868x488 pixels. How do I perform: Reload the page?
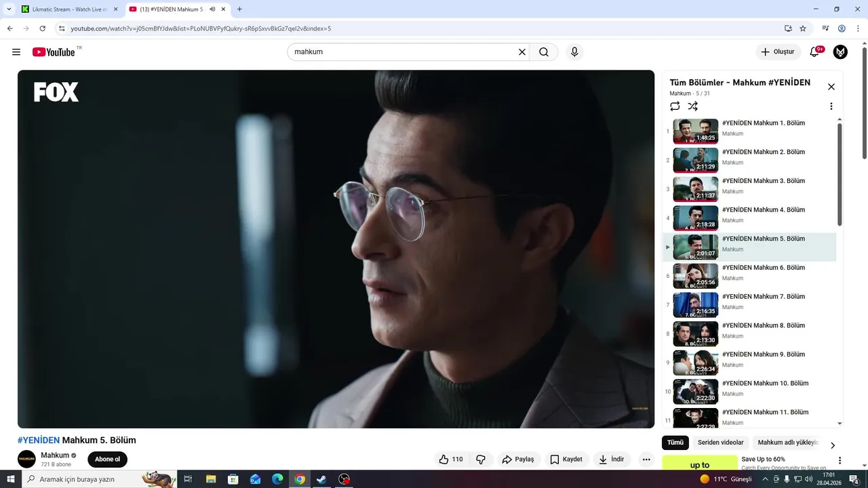(42, 28)
